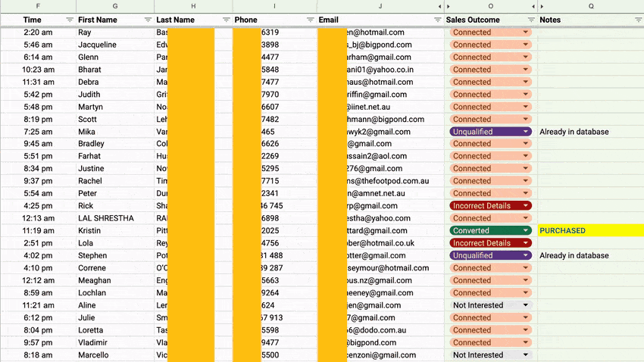This screenshot has height=362, width=644.
Task: Open Aline's Not Interested dropdown arrow
Action: [x=526, y=305]
